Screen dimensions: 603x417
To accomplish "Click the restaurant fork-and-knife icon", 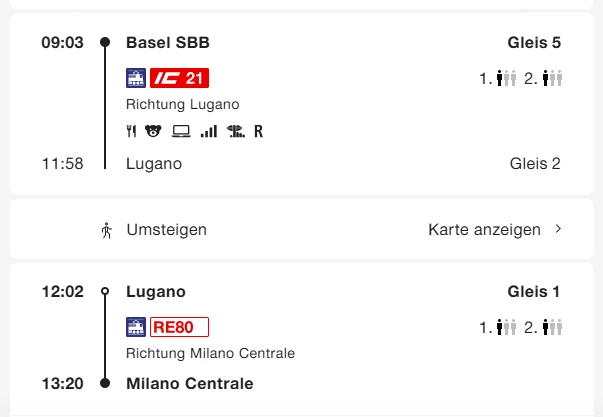I will click(131, 131).
